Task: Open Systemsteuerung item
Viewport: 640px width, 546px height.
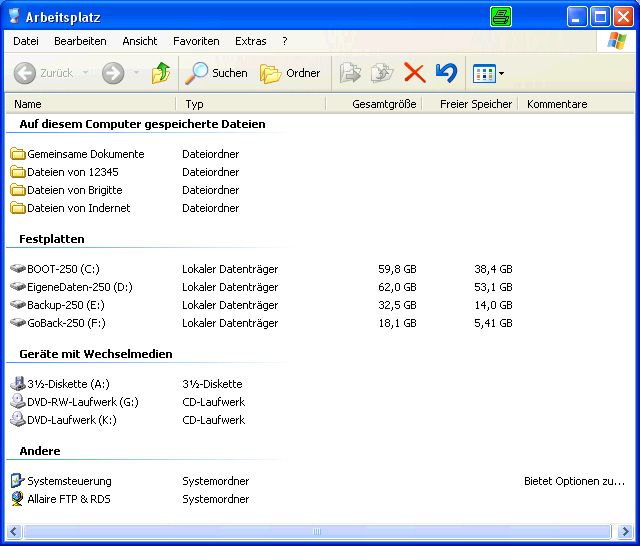Action: coord(69,481)
